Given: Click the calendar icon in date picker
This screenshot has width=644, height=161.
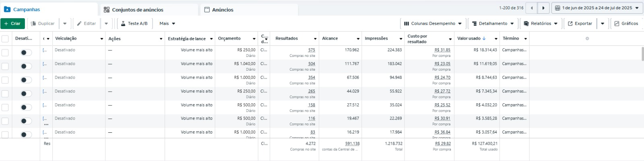Looking at the screenshot, I should coord(557,8).
